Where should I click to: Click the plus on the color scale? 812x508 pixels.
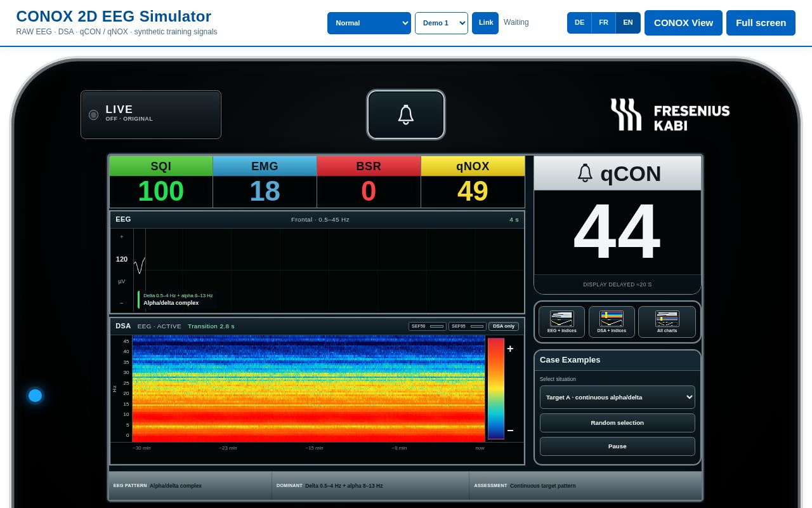click(510, 349)
